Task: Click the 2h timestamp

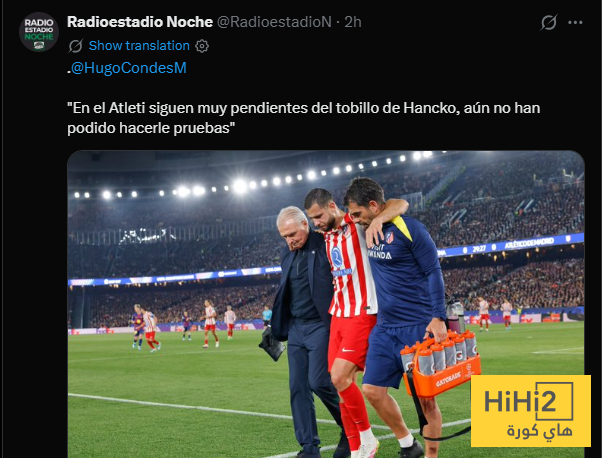Action: tap(353, 22)
